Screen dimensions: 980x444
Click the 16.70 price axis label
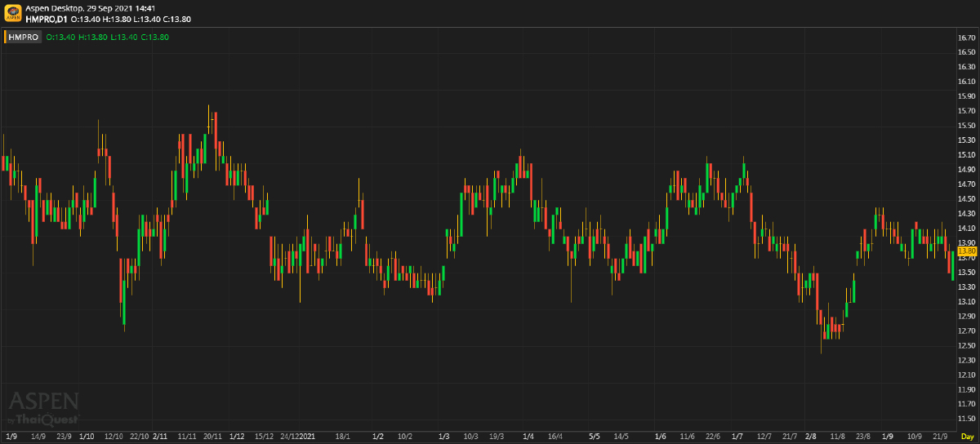pyautogui.click(x=967, y=38)
